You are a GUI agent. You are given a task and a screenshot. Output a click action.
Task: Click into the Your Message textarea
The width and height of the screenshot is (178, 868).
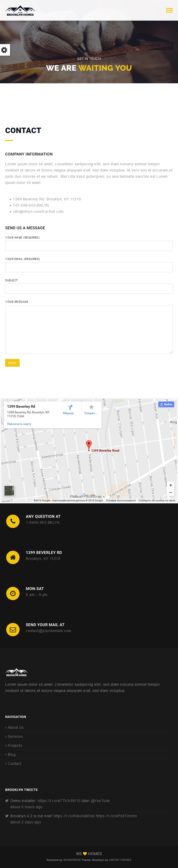click(x=89, y=329)
